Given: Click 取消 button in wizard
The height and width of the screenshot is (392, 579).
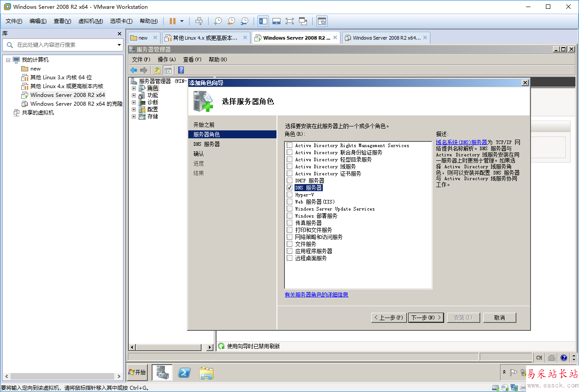Looking at the screenshot, I should (x=500, y=318).
